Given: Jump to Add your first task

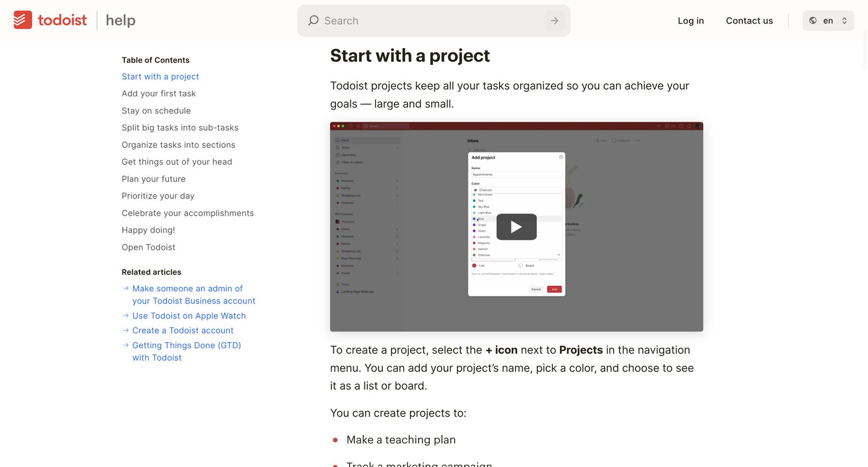Looking at the screenshot, I should 158,94.
